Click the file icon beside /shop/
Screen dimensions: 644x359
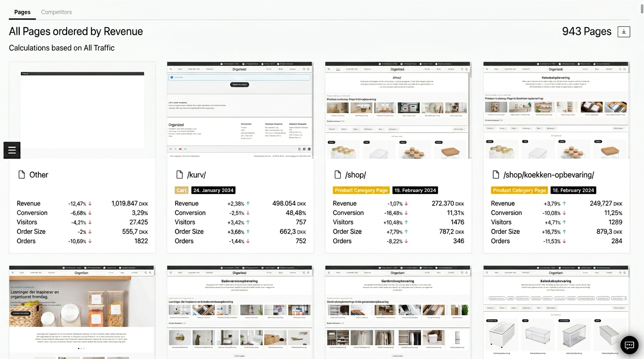click(338, 175)
